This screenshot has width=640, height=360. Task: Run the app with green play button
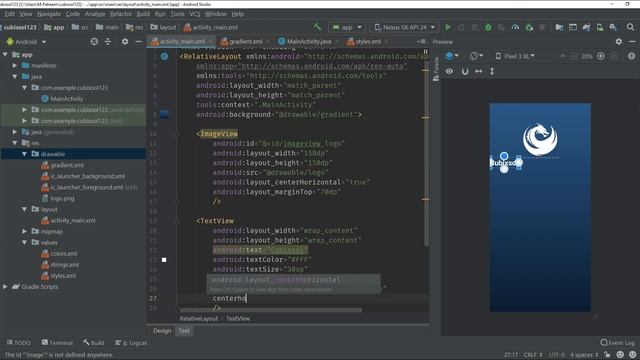pos(448,27)
